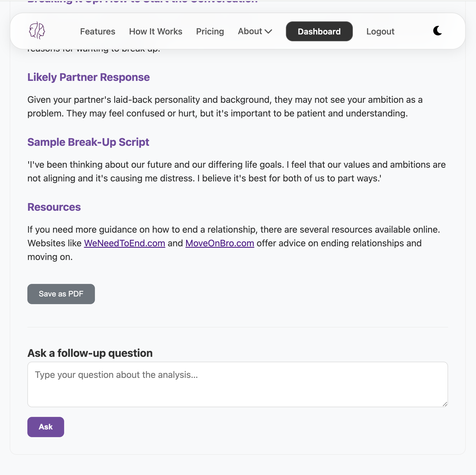476x475 pixels.
Task: Expand the About dropdown menu
Action: [255, 31]
